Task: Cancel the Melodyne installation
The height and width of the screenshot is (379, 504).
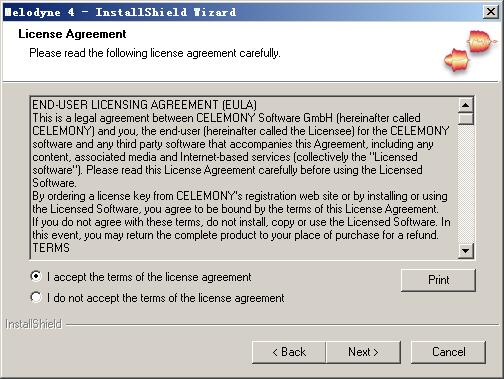Action: pos(448,352)
